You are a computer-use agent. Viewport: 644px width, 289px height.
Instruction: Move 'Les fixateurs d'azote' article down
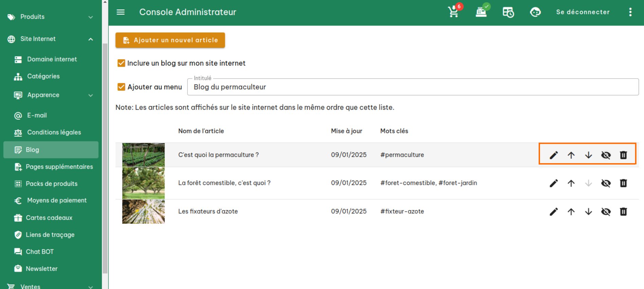588,211
